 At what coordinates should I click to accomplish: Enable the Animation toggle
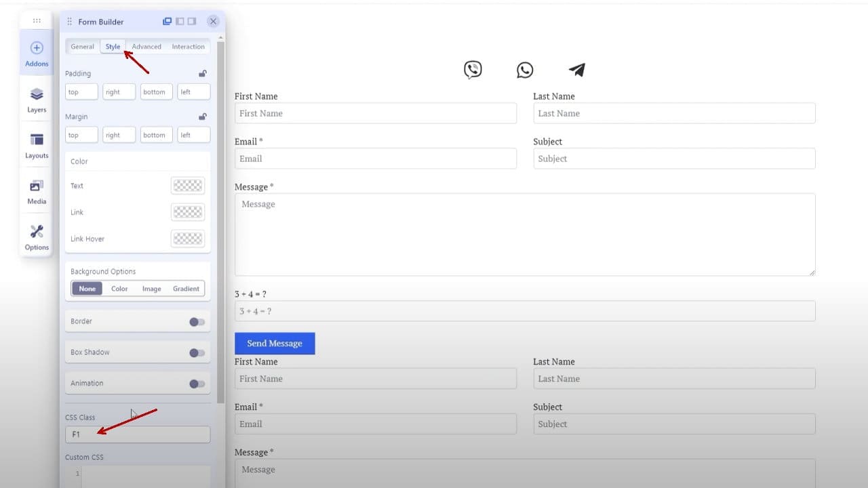tap(197, 384)
